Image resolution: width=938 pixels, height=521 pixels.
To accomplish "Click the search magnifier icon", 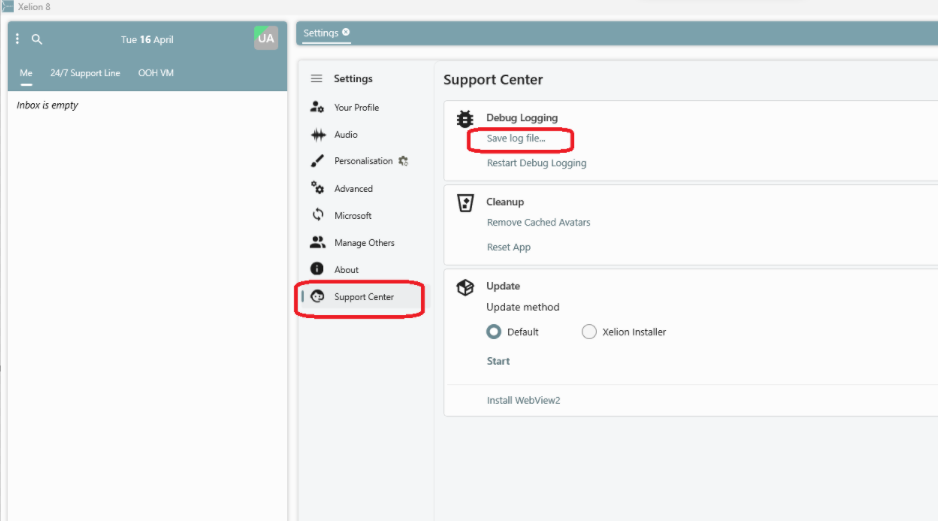I will 36,39.
